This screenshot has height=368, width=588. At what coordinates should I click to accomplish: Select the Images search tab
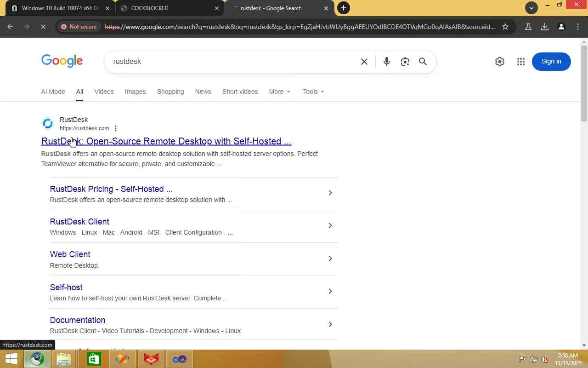click(x=135, y=92)
